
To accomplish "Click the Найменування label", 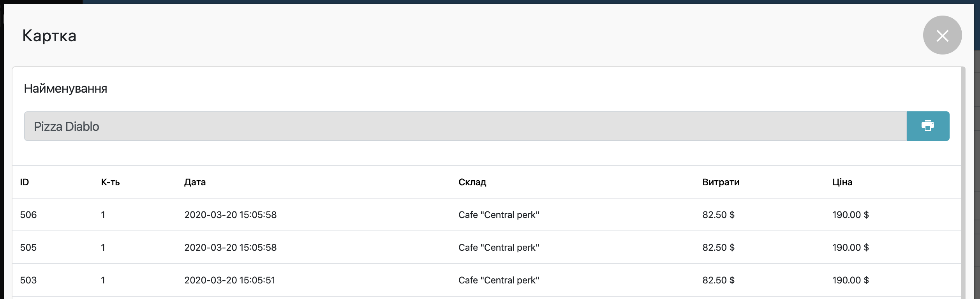I will point(65,89).
